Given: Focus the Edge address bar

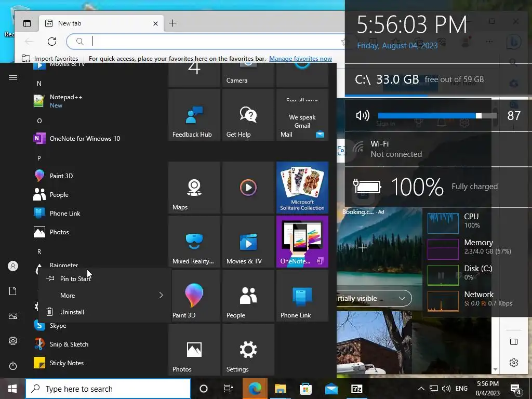Looking at the screenshot, I should click(x=210, y=42).
